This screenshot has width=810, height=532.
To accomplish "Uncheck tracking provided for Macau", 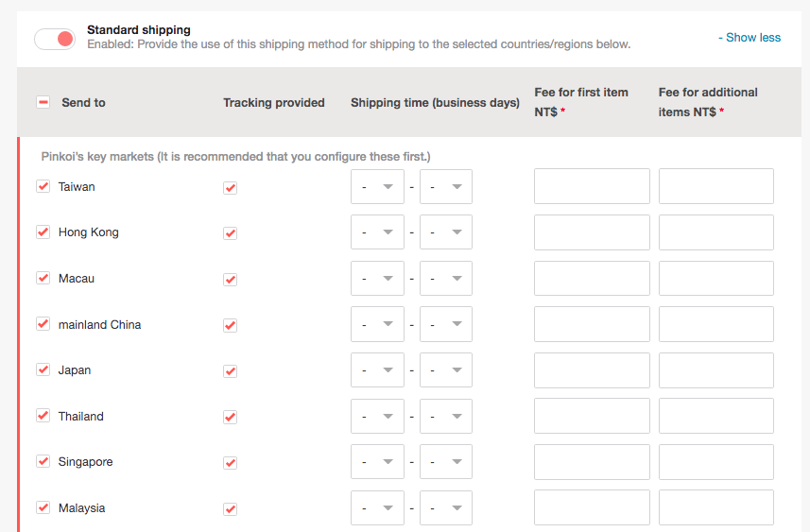I will point(230,279).
